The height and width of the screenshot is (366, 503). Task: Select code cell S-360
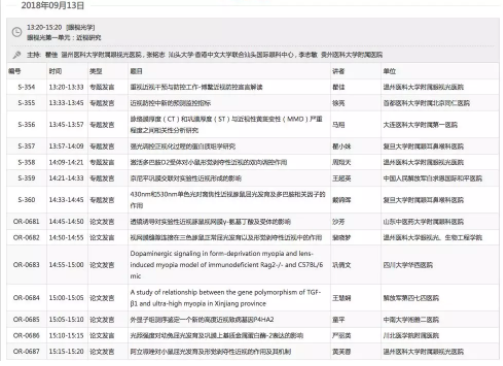click(26, 200)
